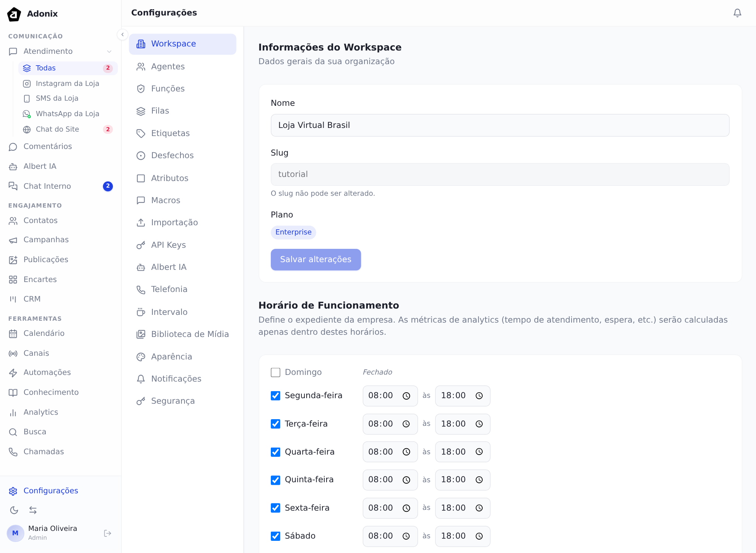Open the Chat do Site channel
Screen dimensions: 756x553
click(x=68, y=129)
